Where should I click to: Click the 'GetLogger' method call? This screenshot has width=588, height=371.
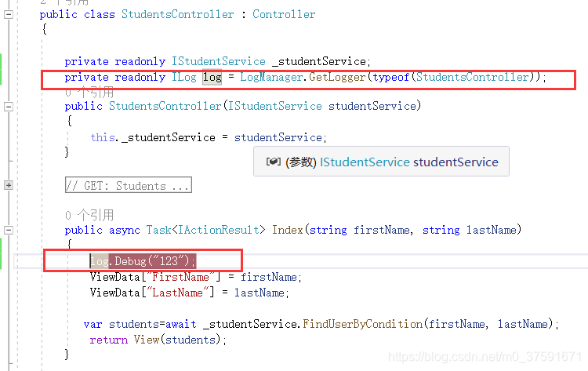[337, 77]
